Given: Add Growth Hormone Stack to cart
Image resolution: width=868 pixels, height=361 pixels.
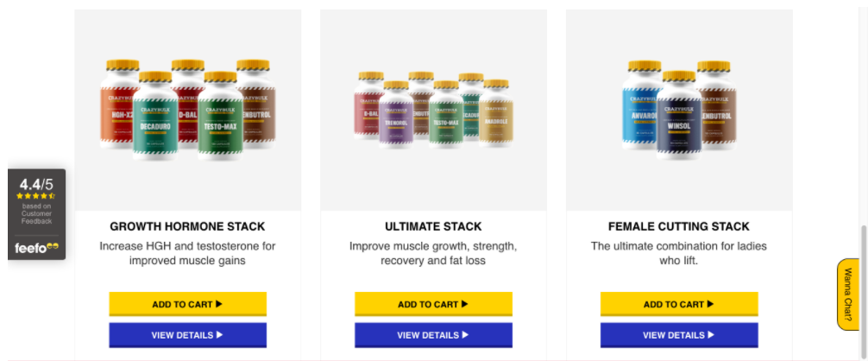Looking at the screenshot, I should pyautogui.click(x=187, y=304).
